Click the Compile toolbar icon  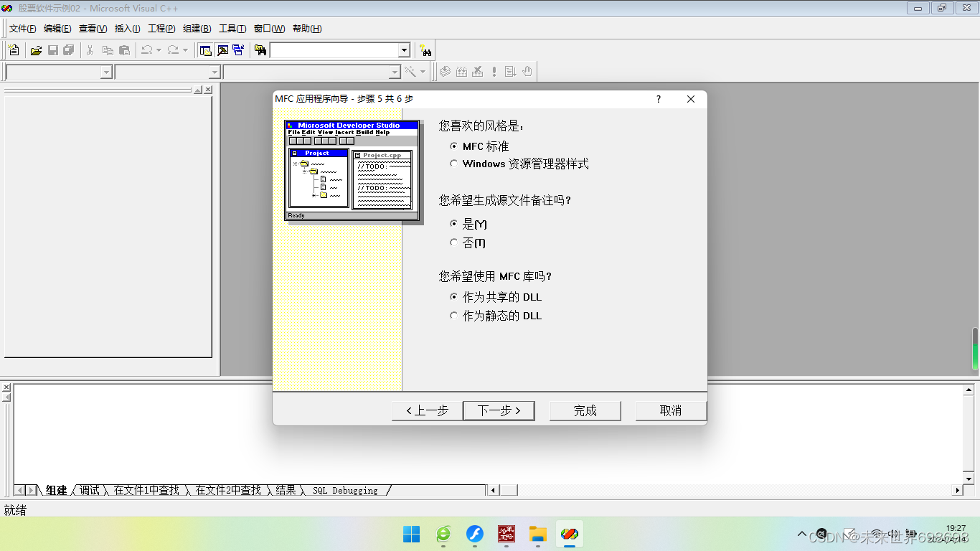(445, 72)
